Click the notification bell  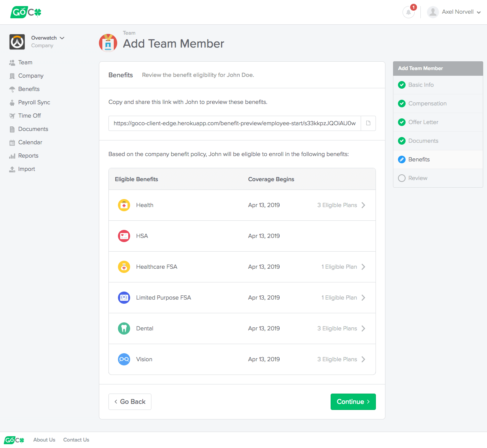[408, 12]
